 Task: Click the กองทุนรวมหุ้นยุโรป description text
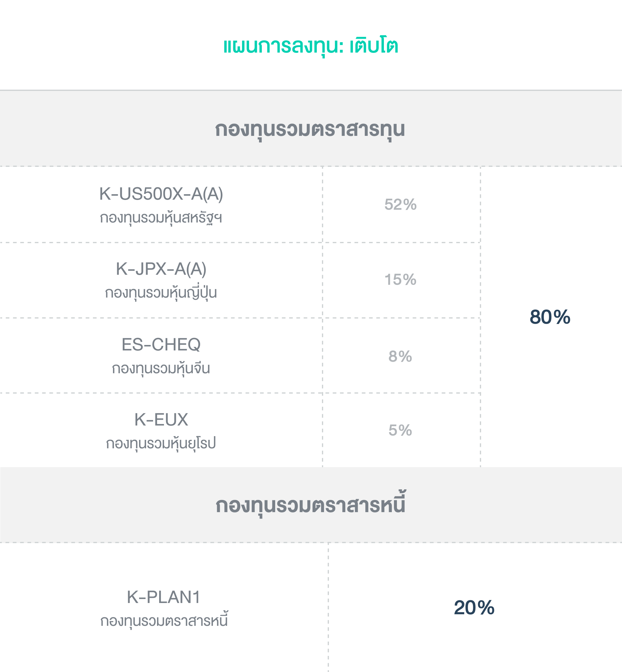[x=161, y=444]
